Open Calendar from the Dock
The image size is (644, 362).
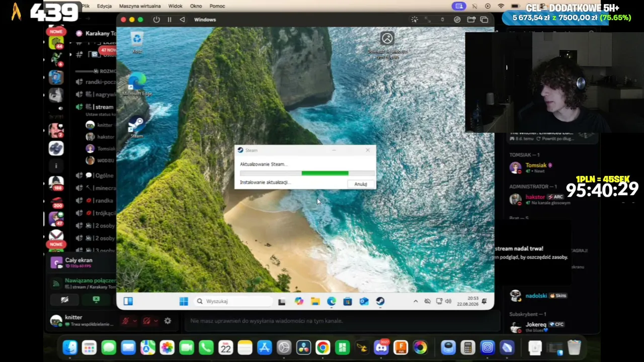[x=225, y=347]
